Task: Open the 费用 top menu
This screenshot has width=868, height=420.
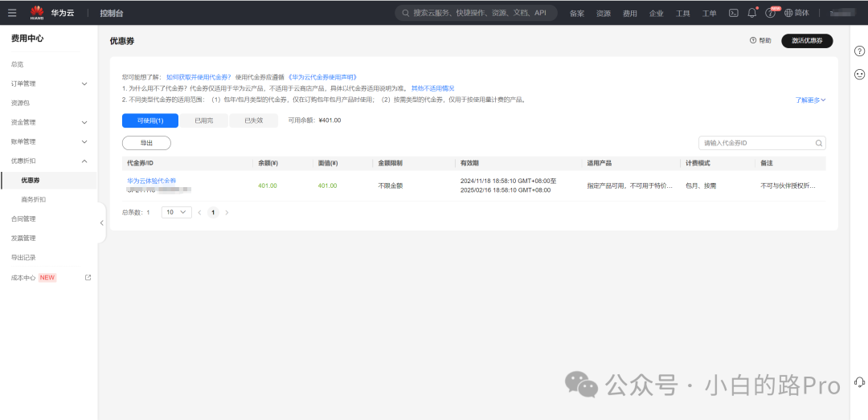Action: 630,14
